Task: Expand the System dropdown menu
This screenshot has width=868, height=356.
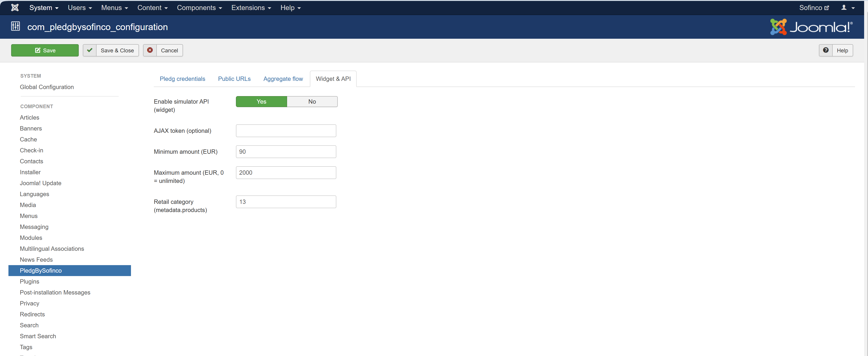Action: [44, 8]
